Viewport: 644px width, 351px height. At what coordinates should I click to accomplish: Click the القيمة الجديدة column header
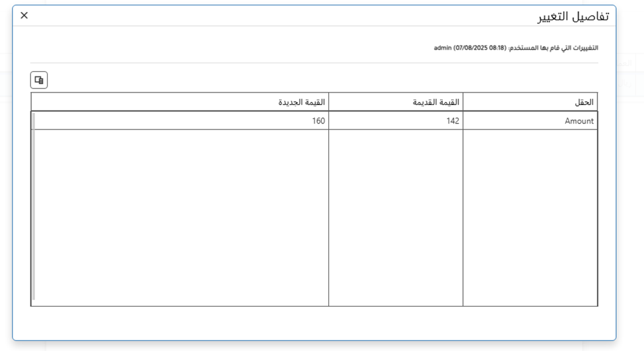[301, 102]
